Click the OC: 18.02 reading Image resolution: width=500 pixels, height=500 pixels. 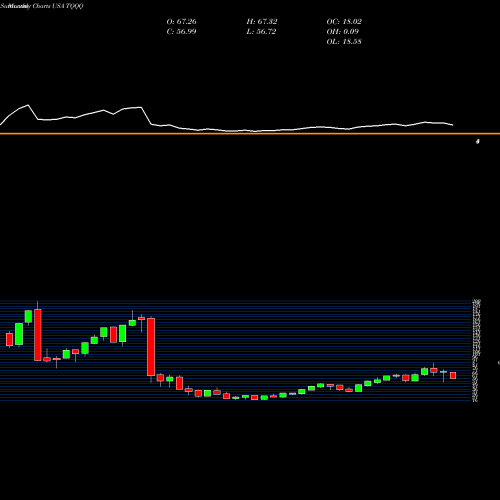click(x=344, y=22)
